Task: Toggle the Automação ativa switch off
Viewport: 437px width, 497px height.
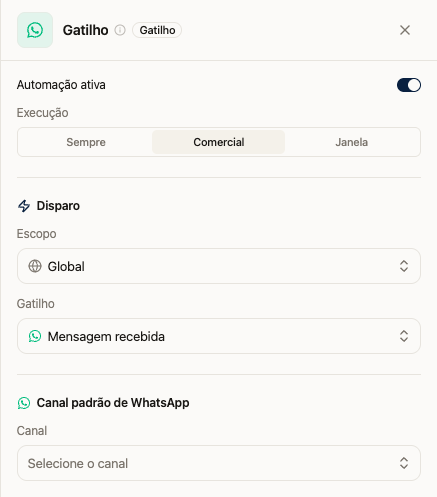Action: [409, 85]
